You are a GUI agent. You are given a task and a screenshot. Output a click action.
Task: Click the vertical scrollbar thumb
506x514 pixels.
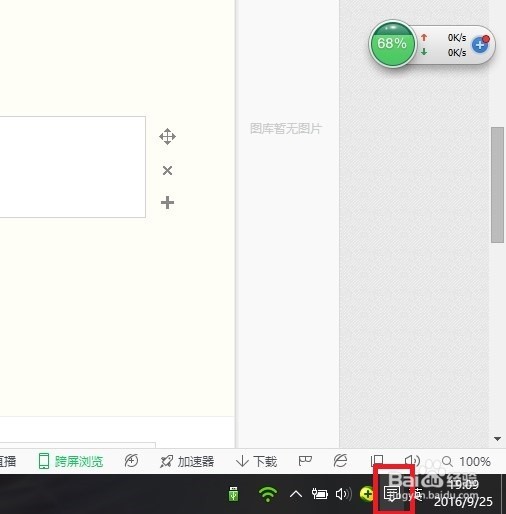pyautogui.click(x=497, y=185)
